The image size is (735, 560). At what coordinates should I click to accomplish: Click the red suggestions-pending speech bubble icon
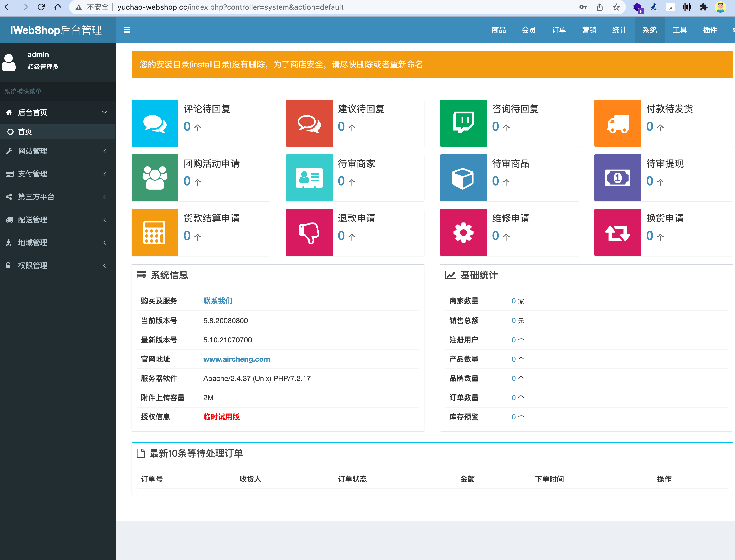tap(309, 123)
